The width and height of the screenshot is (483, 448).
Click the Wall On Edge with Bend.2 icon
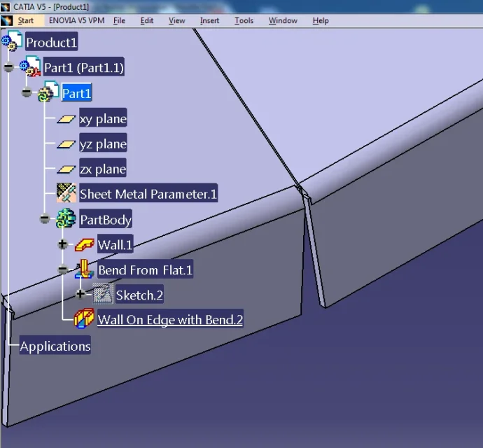pos(84,318)
